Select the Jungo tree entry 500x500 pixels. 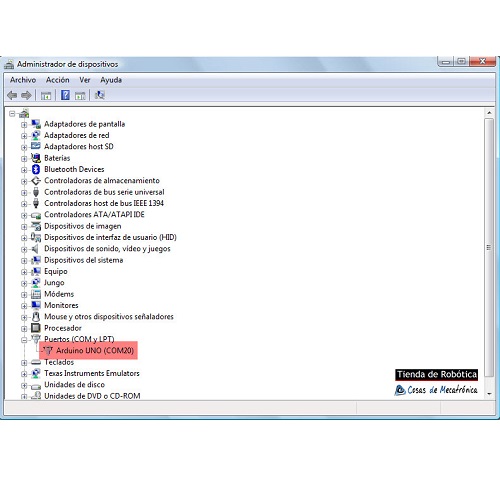pos(54,283)
